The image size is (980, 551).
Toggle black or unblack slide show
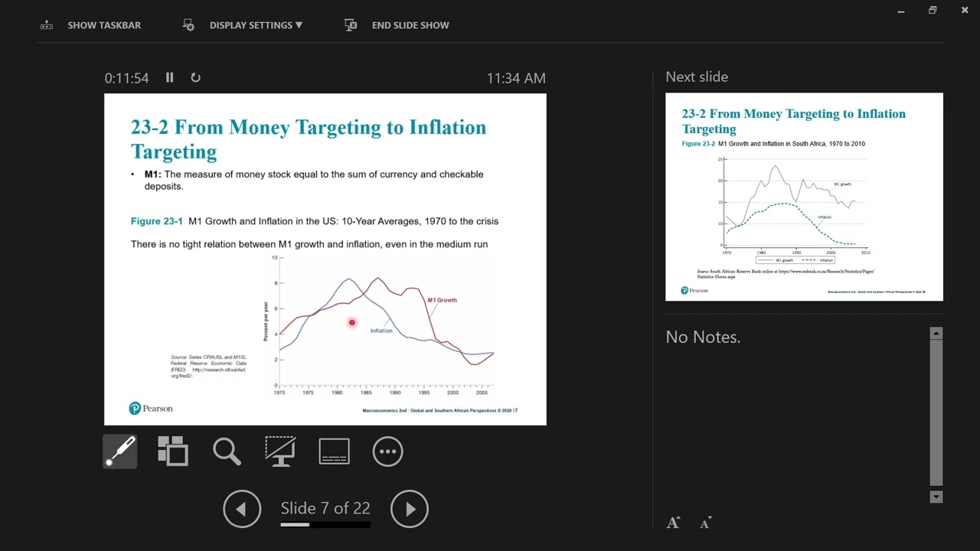pos(280,452)
